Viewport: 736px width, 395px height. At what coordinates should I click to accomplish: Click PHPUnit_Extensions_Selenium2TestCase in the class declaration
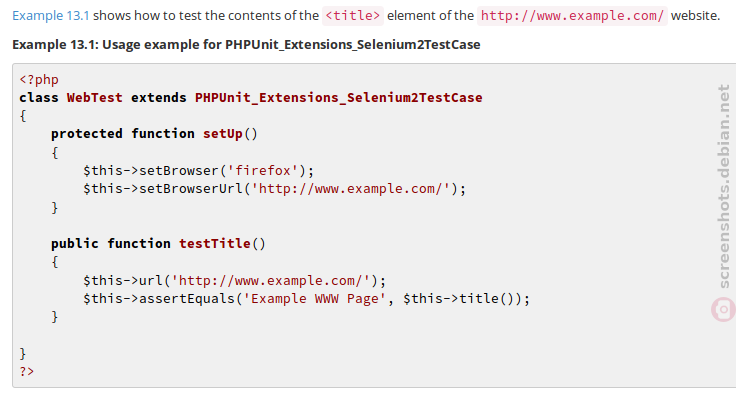point(338,98)
